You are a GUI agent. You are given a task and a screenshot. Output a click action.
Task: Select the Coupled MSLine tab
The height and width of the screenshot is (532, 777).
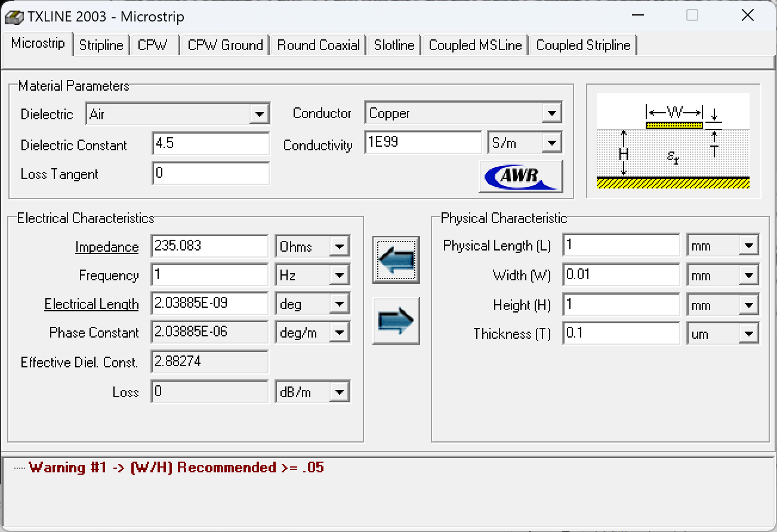[475, 45]
